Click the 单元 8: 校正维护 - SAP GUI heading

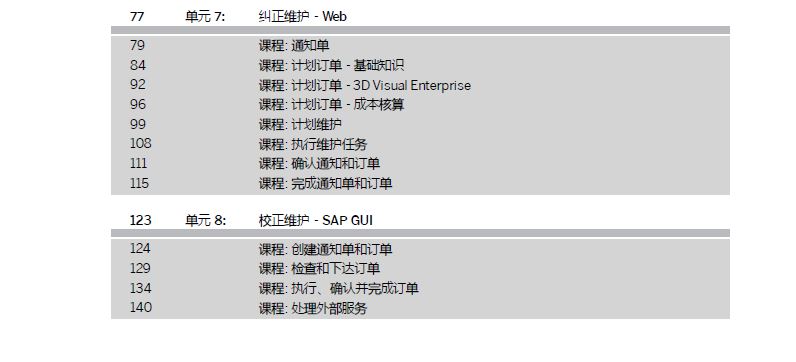[x=316, y=220]
